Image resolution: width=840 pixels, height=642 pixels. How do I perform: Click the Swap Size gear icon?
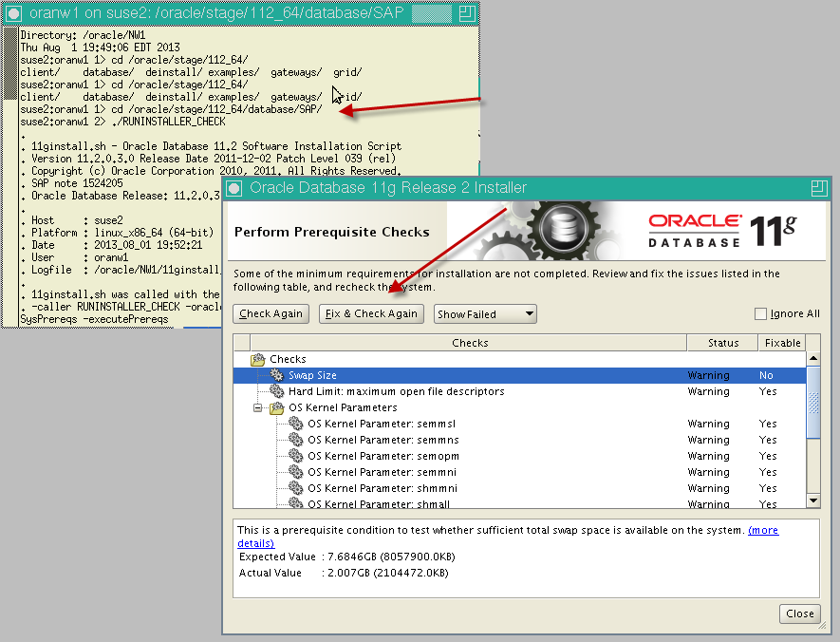coord(276,376)
